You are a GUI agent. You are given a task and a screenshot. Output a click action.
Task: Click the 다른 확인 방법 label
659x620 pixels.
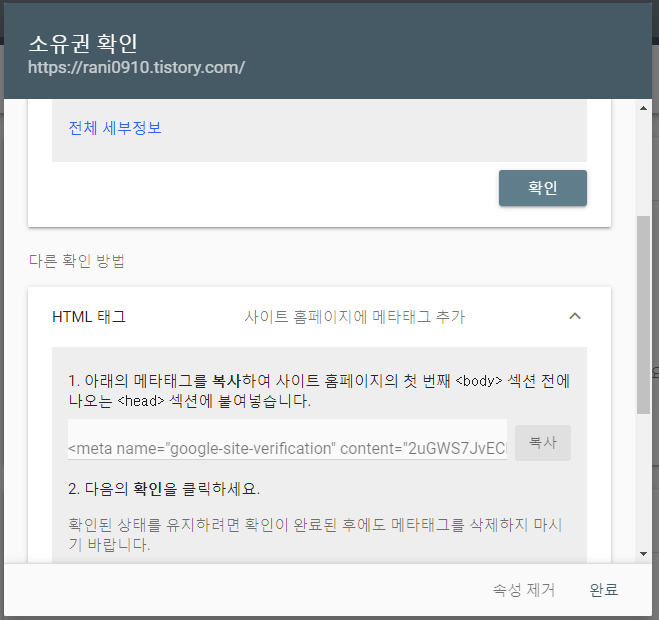click(76, 261)
